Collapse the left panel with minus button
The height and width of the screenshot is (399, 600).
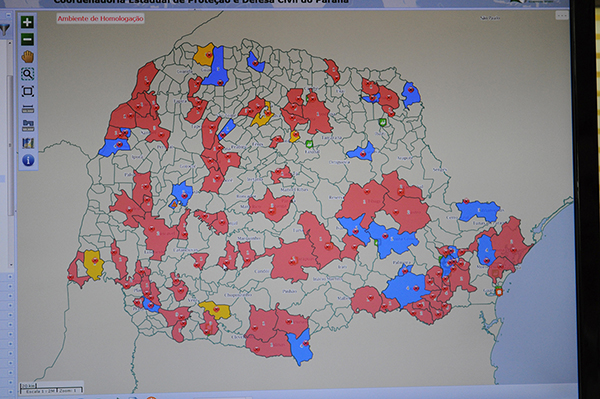(8, 15)
